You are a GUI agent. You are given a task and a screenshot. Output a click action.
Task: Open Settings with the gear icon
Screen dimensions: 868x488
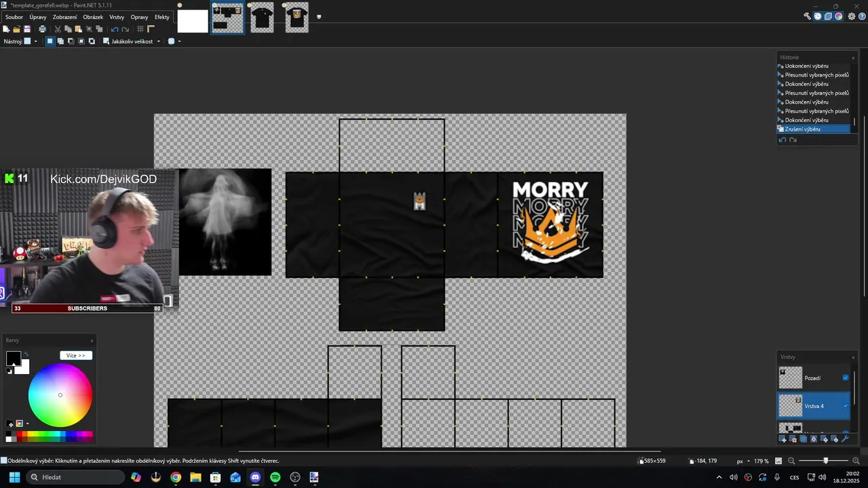click(x=852, y=16)
